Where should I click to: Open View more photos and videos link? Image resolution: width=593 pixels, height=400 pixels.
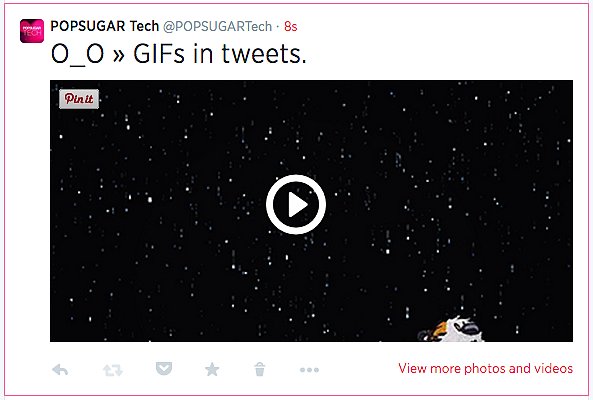click(x=486, y=368)
